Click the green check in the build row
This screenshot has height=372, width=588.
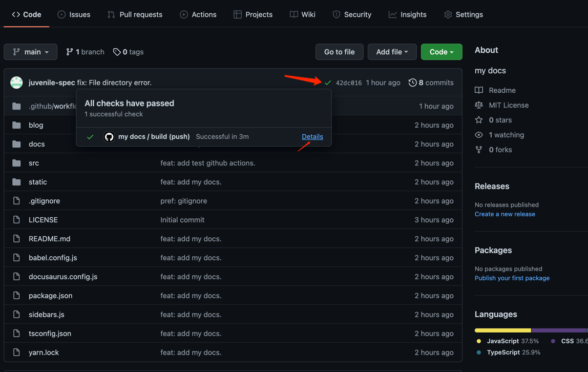(x=90, y=137)
